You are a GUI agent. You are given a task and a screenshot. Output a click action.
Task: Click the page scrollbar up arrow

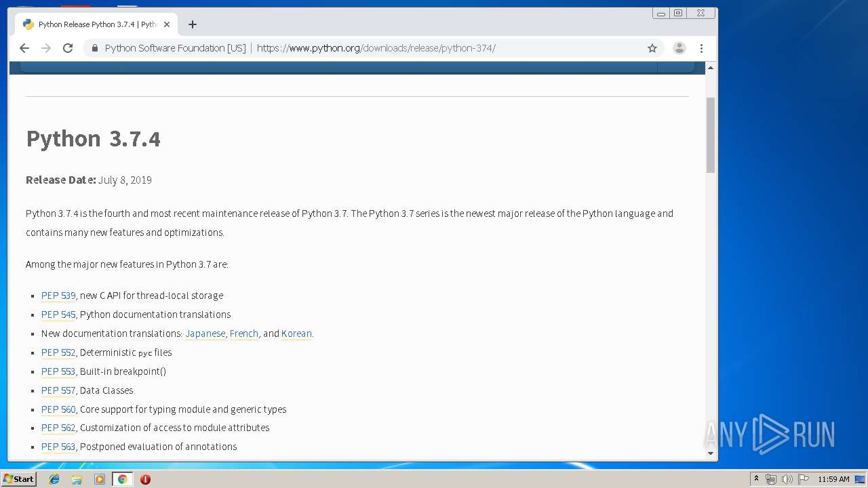pos(711,68)
